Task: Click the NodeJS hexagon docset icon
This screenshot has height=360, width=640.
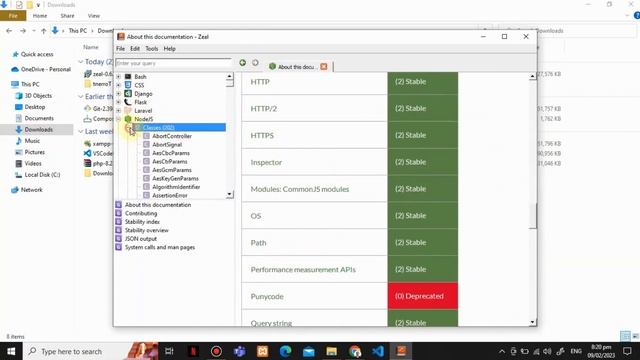Action: (128, 119)
